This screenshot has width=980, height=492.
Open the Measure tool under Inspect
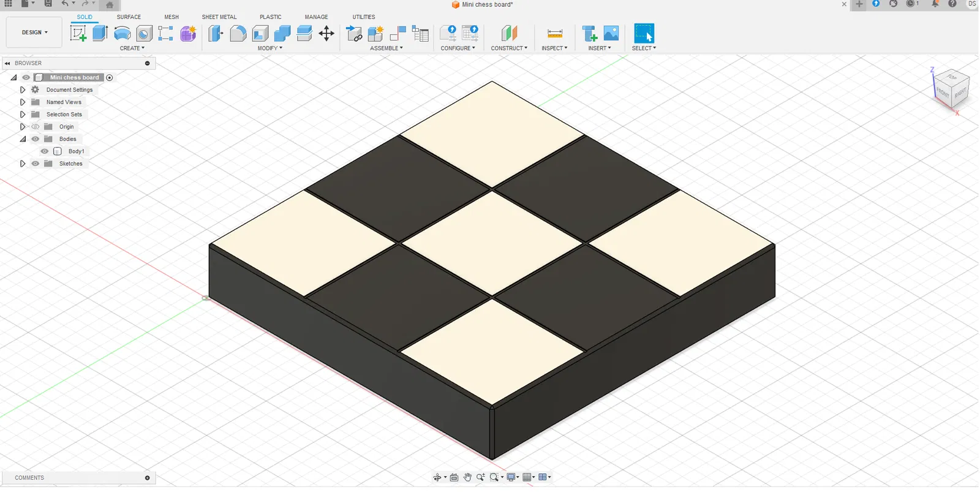[x=555, y=33]
